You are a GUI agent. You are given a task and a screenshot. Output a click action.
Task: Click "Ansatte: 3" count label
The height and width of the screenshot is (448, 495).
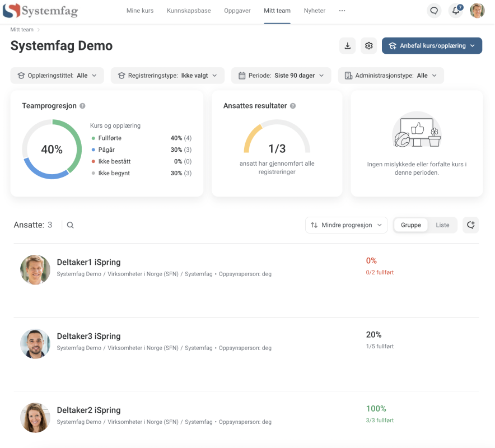point(33,225)
